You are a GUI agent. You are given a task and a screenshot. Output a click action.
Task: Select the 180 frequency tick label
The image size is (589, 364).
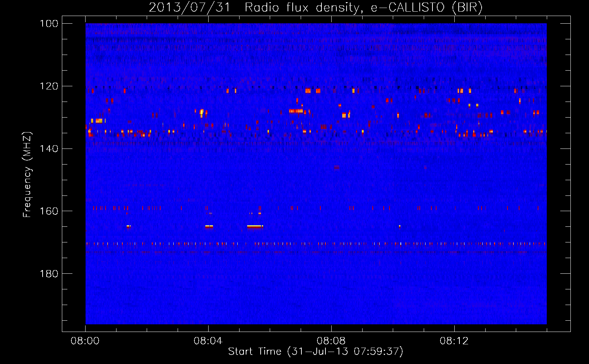point(49,273)
